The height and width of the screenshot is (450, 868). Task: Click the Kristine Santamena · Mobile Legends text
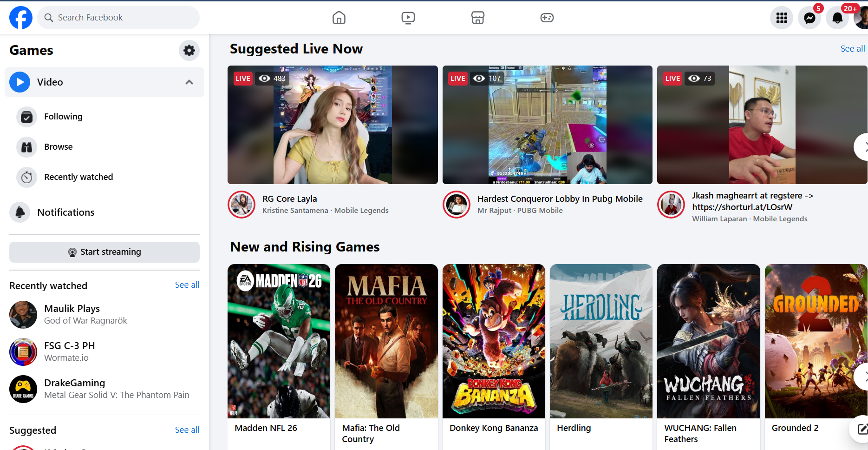tap(326, 211)
